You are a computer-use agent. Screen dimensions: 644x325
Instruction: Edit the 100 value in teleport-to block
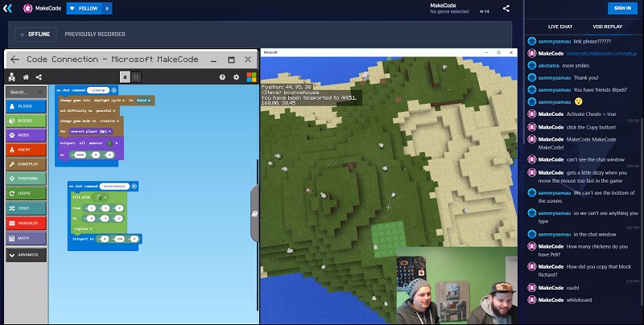click(x=119, y=239)
